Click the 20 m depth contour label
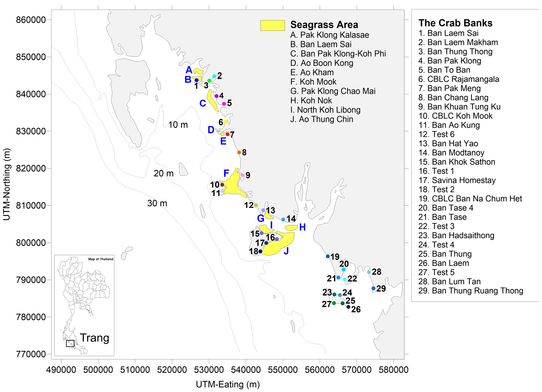 [x=163, y=173]
